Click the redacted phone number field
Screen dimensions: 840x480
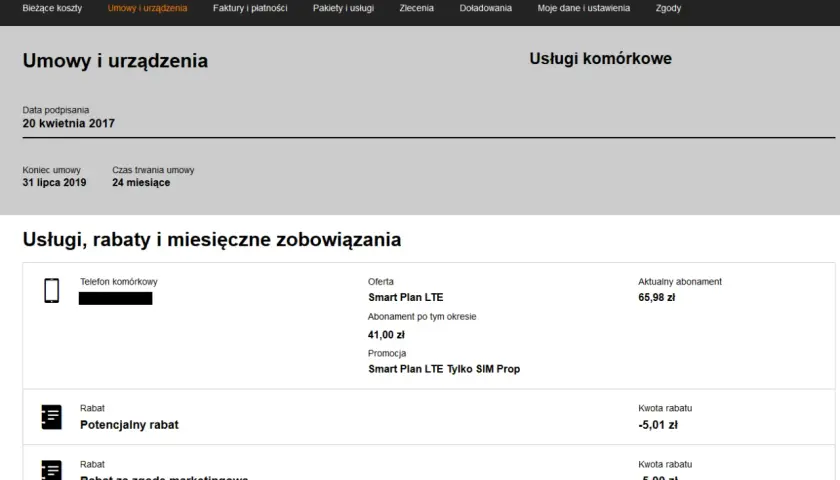[x=116, y=298]
